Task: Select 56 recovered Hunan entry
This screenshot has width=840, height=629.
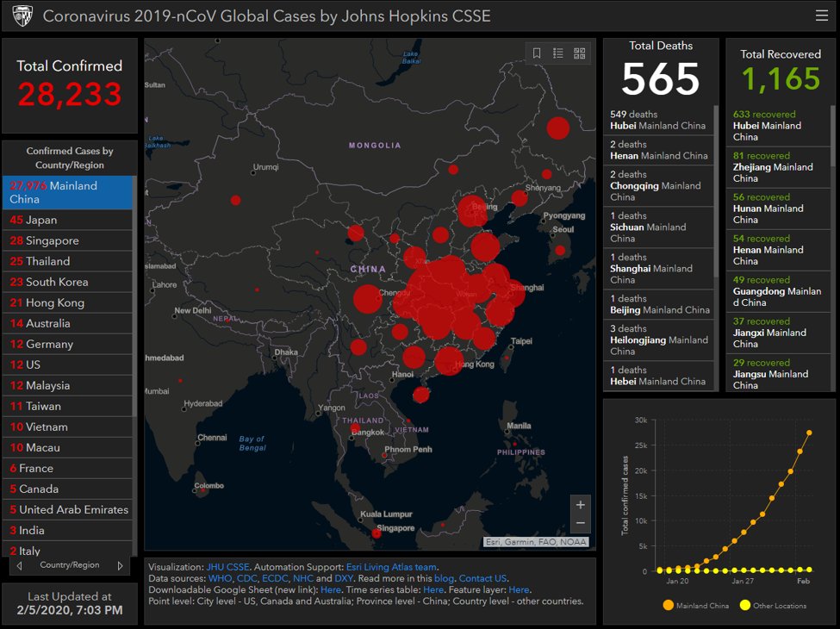Action: 778,208
